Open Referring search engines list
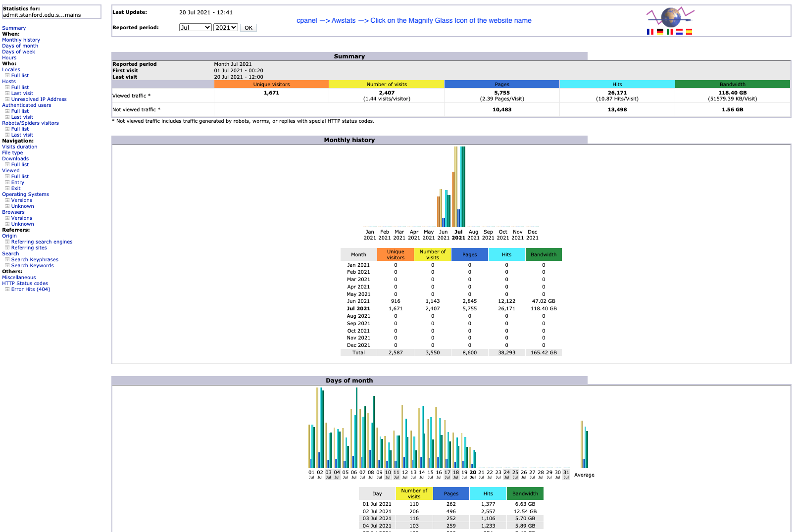This screenshot has width=795, height=532. [42, 242]
